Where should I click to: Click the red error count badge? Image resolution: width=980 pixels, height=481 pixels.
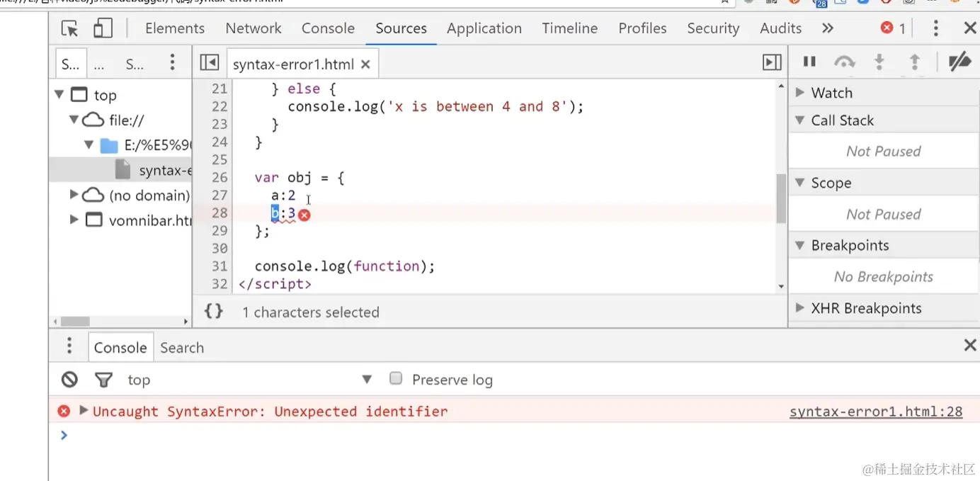point(893,28)
